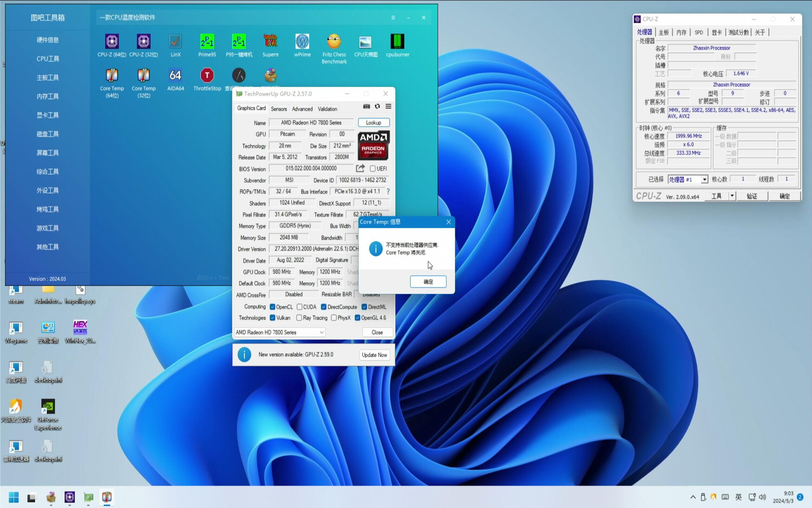Viewport: 812px width, 508px height.
Task: Click Update Now for GPU-Z
Action: [374, 355]
